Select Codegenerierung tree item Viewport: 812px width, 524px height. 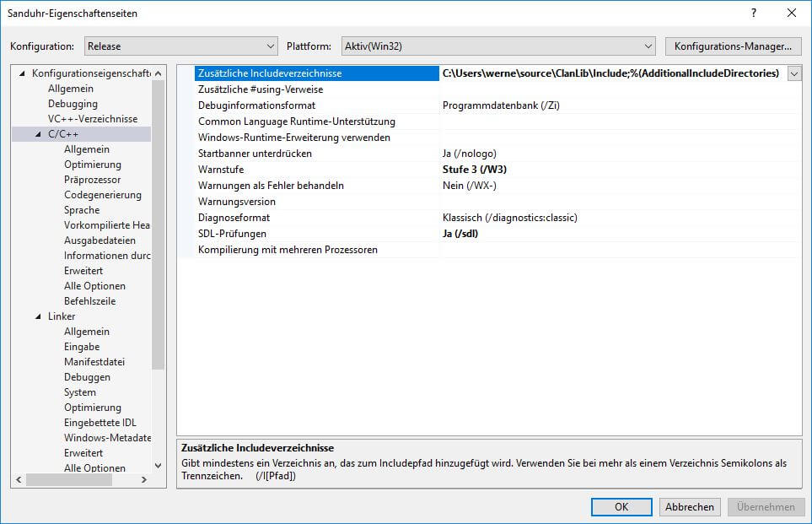[x=103, y=195]
